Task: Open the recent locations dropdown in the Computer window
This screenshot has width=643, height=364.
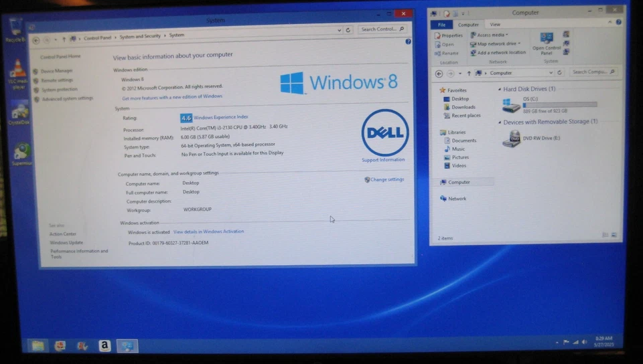Action: pyautogui.click(x=459, y=74)
